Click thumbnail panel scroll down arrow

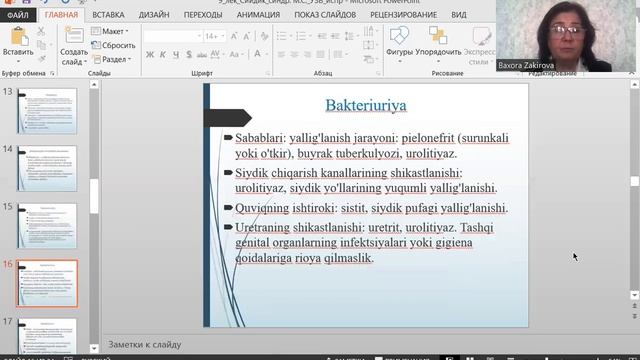pyautogui.click(x=94, y=349)
